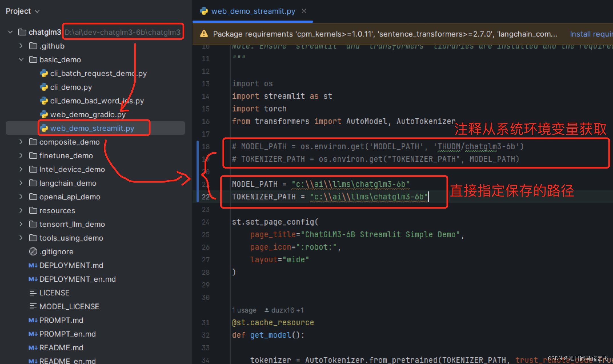Click the '1 usage' inlay hint
Viewport: 613px width, 364px height.
pos(244,310)
